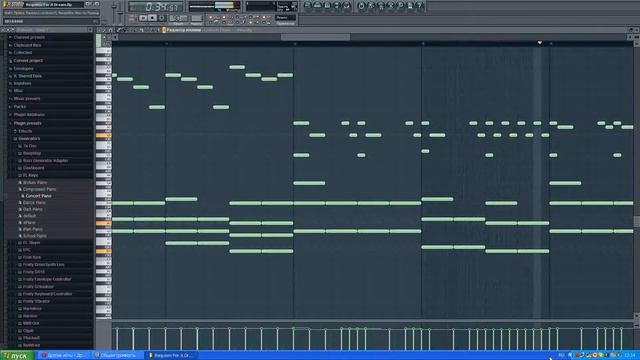The width and height of the screenshot is (640, 360).
Task: Expand the Impulses folder
Action: pyautogui.click(x=22, y=83)
